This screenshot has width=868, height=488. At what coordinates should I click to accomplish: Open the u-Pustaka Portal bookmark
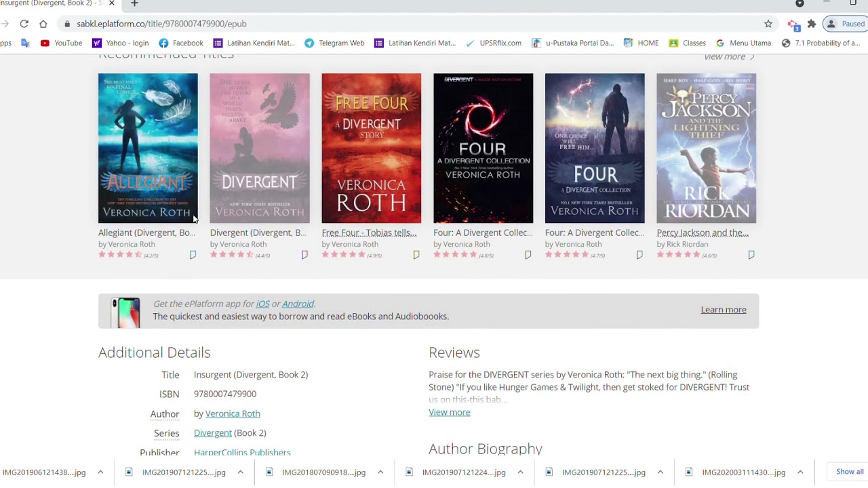pyautogui.click(x=572, y=43)
